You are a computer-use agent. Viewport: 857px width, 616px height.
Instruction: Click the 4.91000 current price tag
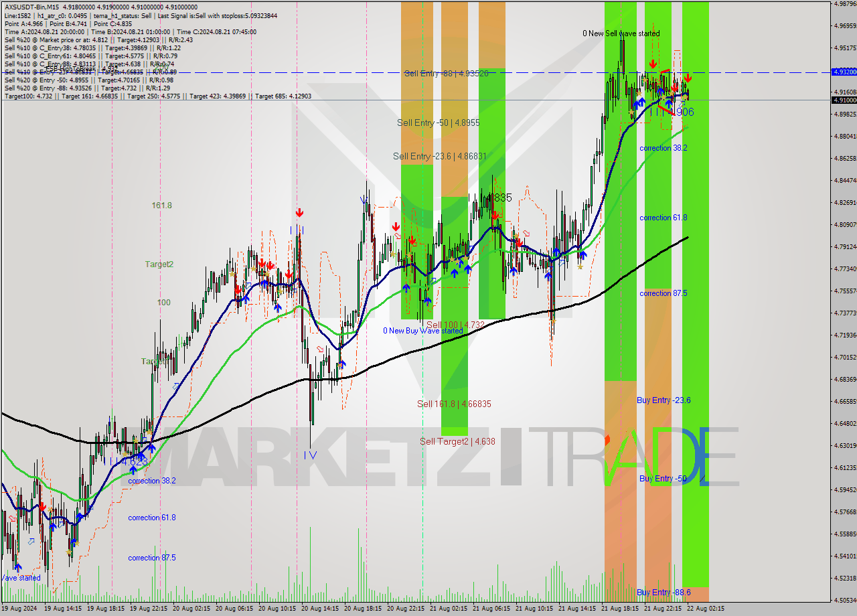[844, 100]
